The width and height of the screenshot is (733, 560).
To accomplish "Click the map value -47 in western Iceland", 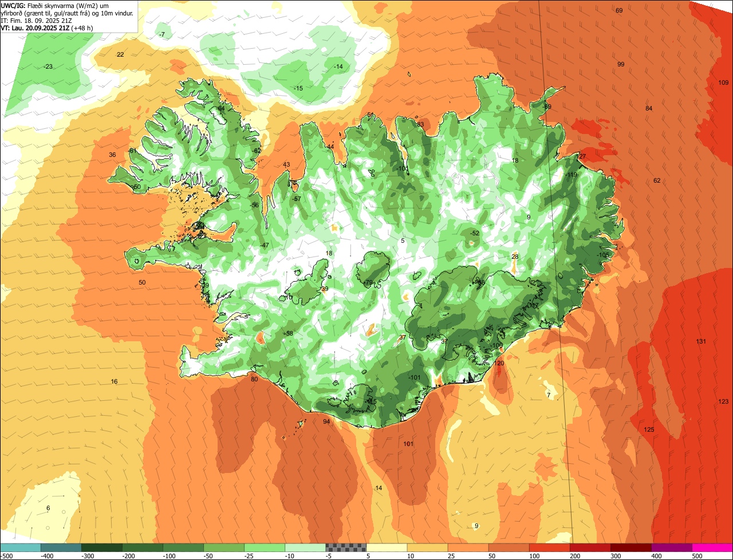I will [x=264, y=245].
